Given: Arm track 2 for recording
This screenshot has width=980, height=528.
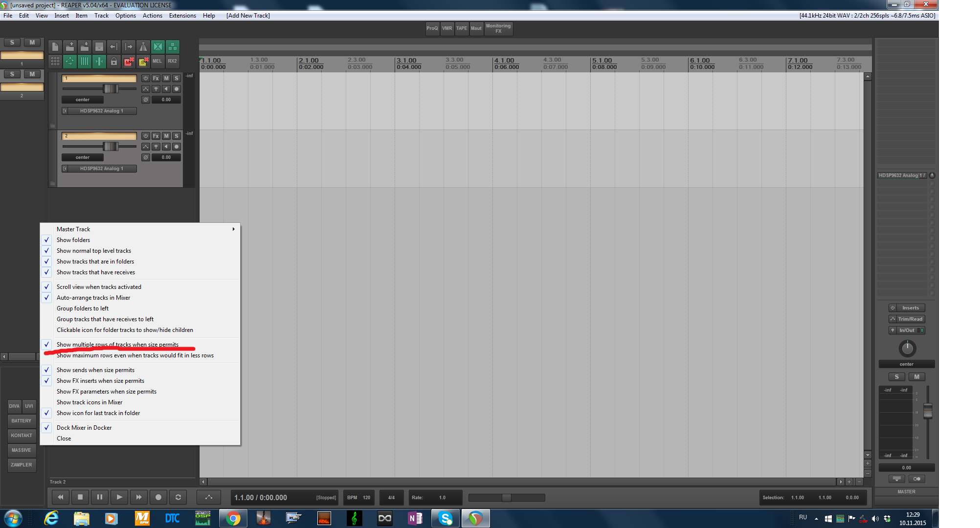Looking at the screenshot, I should 177,147.
